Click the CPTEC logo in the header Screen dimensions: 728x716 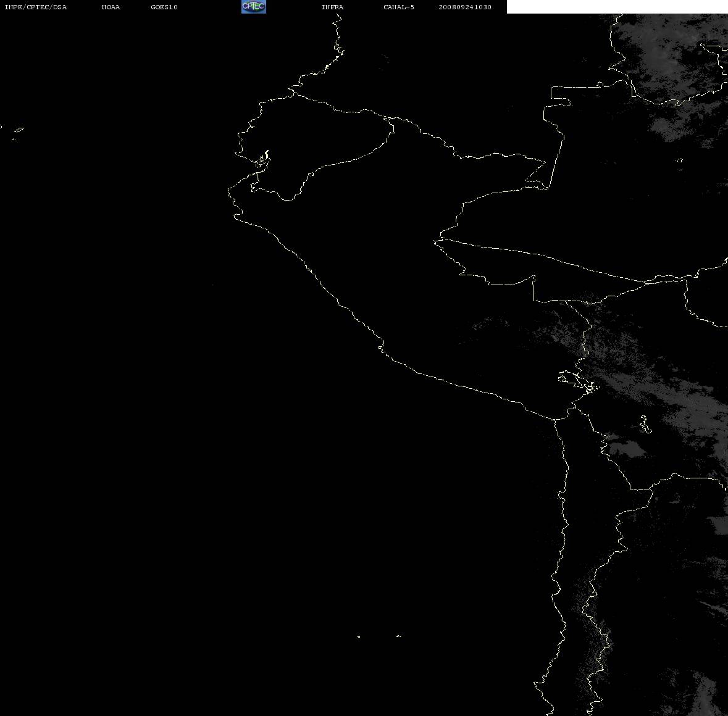pyautogui.click(x=254, y=7)
